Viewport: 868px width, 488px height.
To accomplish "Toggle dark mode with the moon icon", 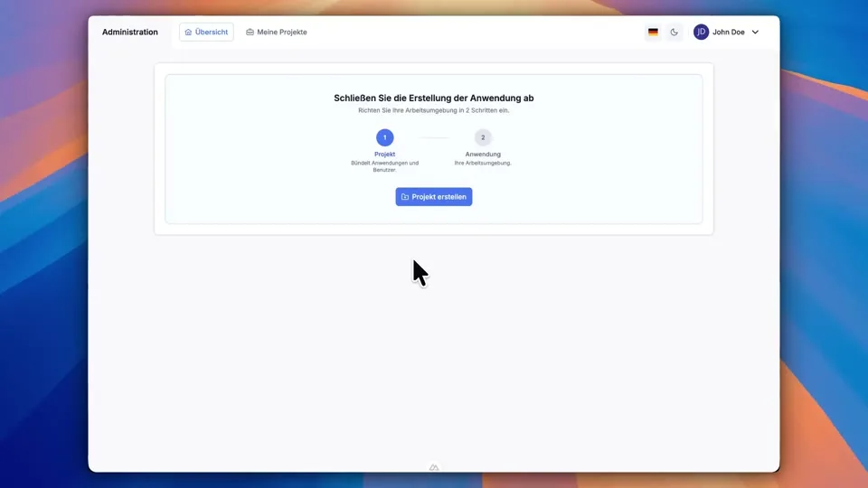I will [675, 33].
